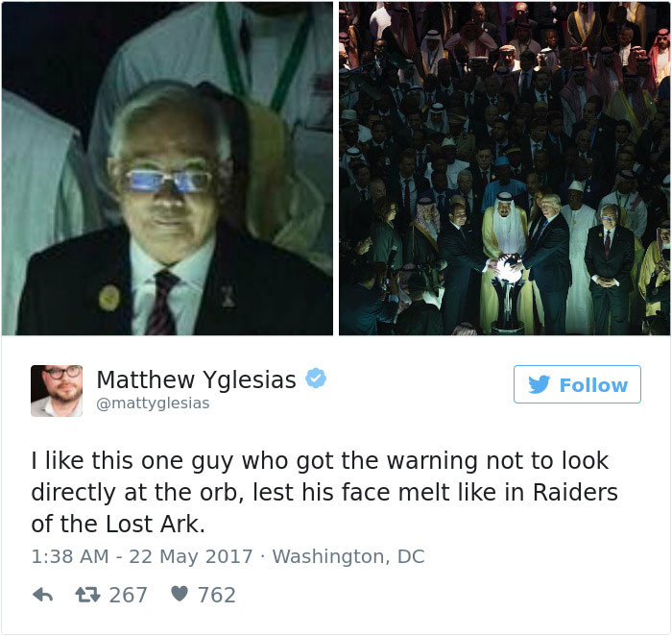Click the @mattyglesias handle
The image size is (672, 636).
point(153,404)
